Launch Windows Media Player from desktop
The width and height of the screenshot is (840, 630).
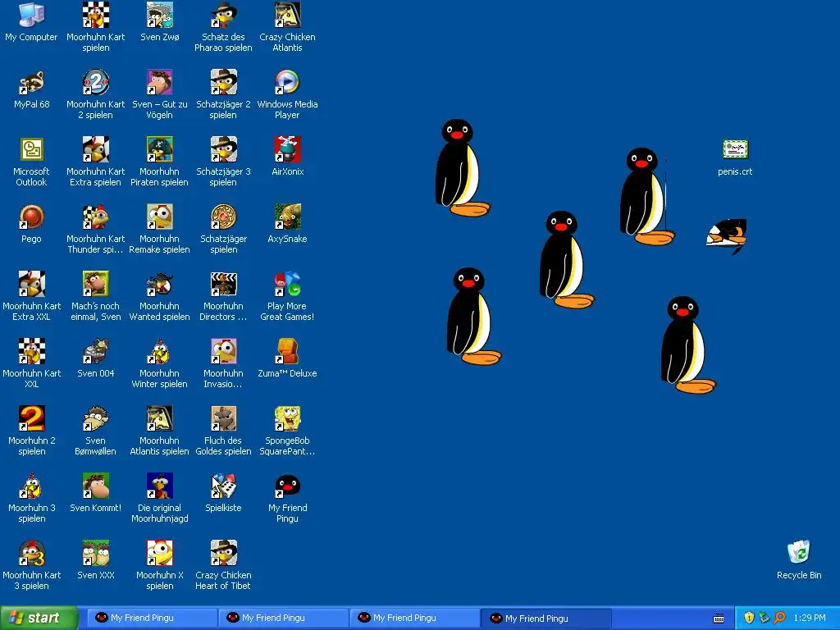[x=288, y=83]
